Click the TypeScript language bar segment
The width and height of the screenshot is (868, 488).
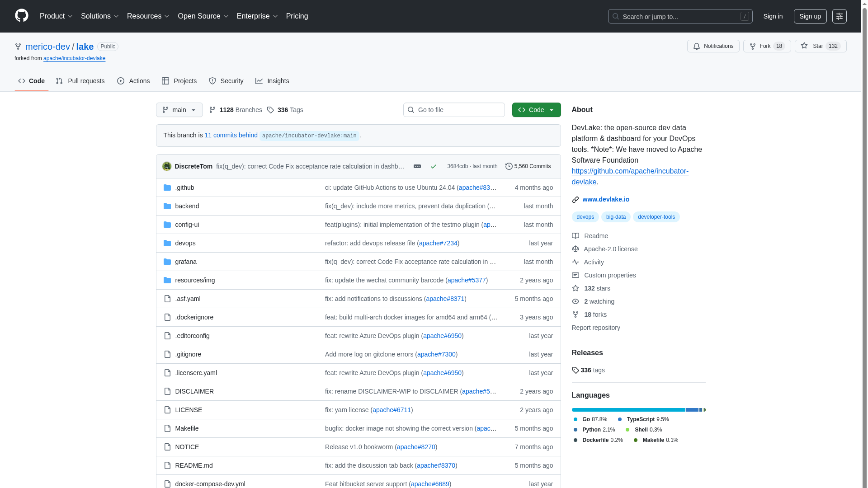(692, 410)
